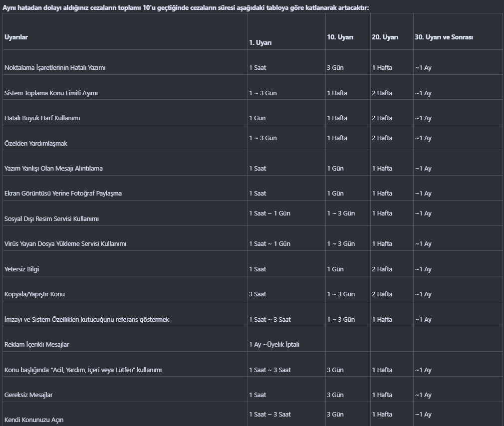Select the "Noktalama İşaretlerinin Hatalı Yazımı" row label

coord(55,68)
